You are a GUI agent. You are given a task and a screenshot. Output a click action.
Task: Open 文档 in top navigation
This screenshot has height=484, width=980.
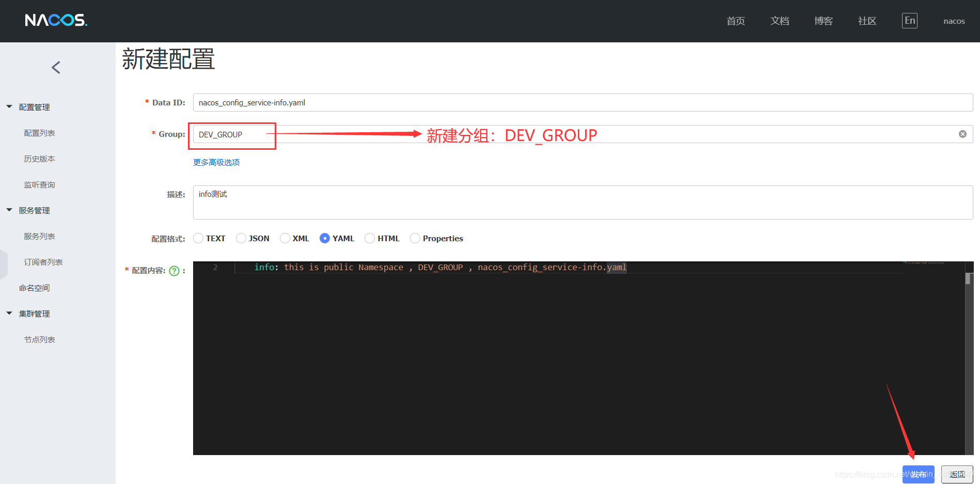tap(780, 21)
